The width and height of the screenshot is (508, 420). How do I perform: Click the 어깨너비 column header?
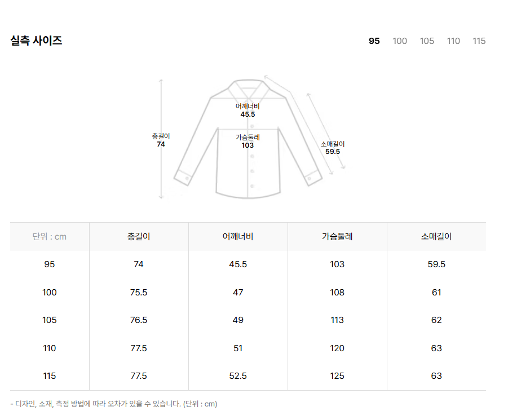coord(238,237)
